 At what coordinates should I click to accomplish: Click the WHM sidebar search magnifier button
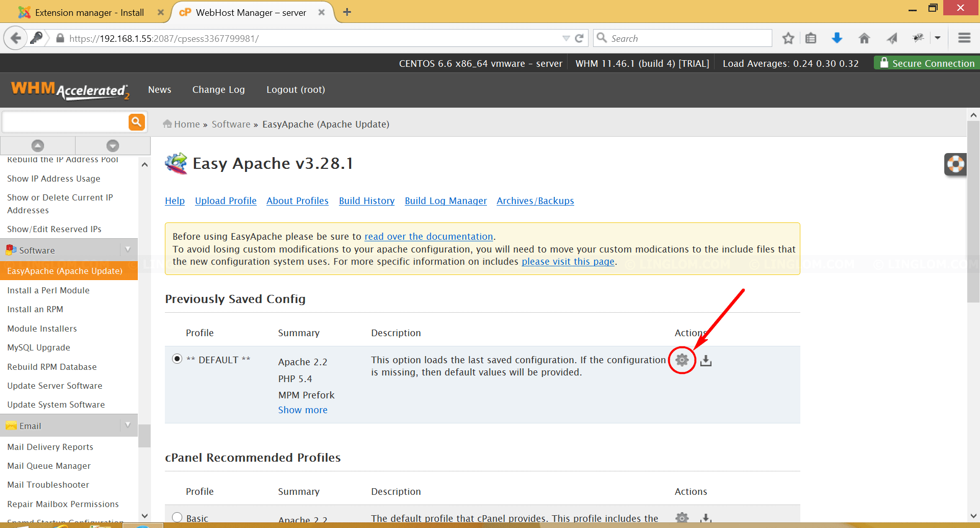pos(136,122)
